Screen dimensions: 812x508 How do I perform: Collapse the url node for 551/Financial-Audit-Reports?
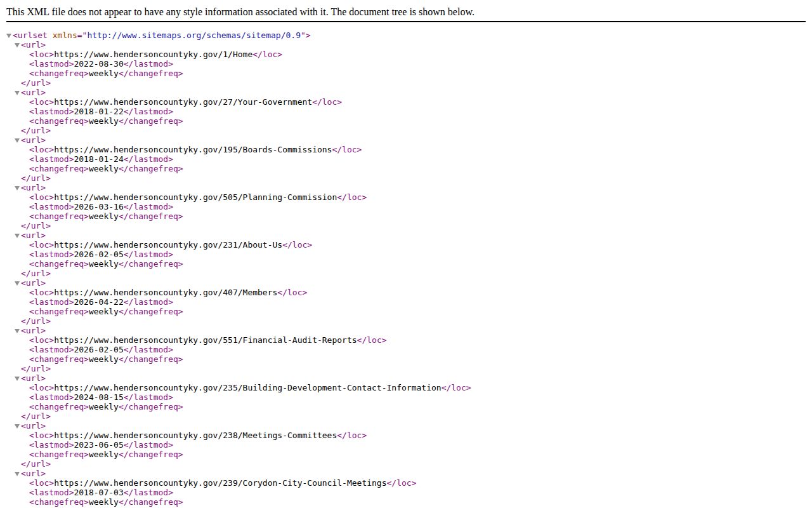(18, 331)
